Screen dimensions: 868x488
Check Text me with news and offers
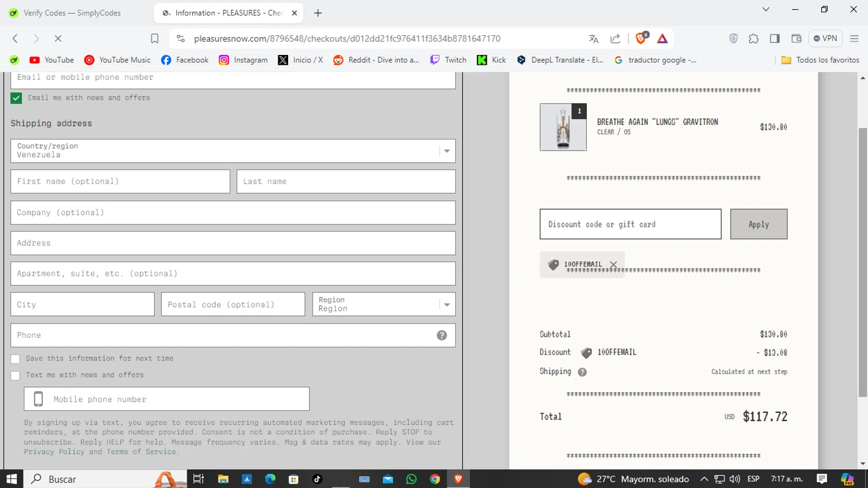pyautogui.click(x=16, y=376)
